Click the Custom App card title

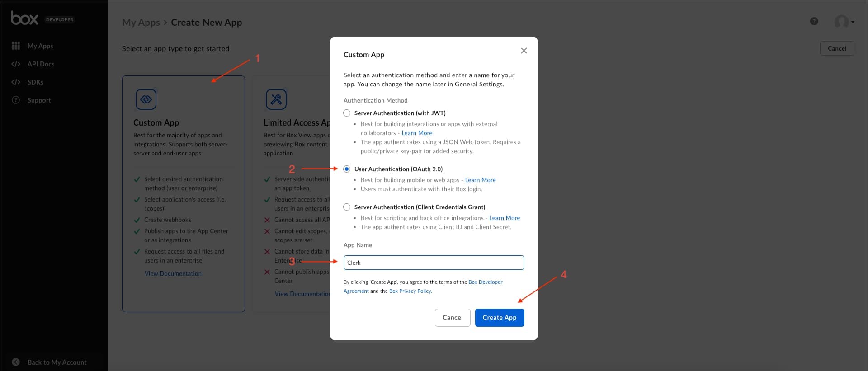click(x=156, y=122)
